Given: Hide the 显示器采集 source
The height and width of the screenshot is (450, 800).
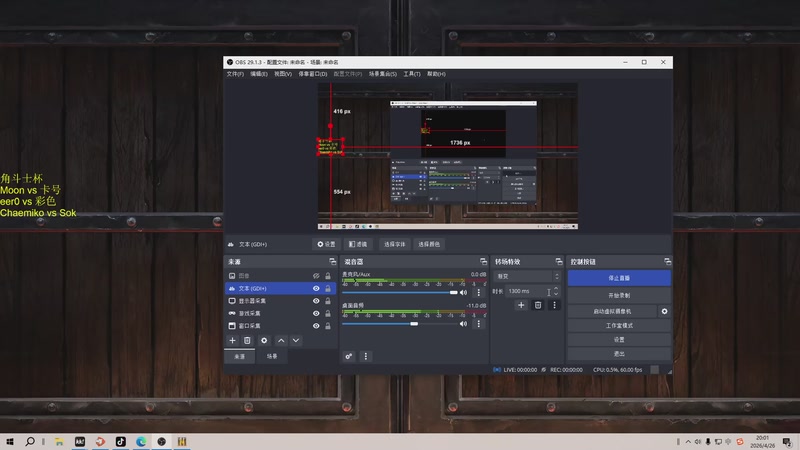Looking at the screenshot, I should 316,301.
